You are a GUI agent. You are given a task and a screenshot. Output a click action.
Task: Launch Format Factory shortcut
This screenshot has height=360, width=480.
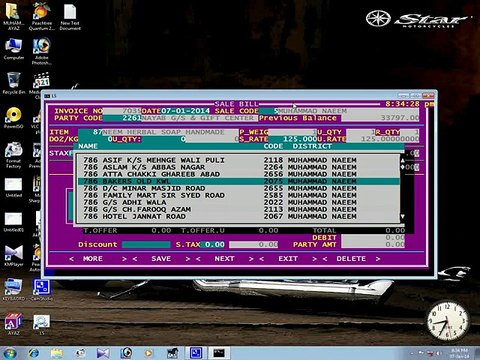point(14,155)
